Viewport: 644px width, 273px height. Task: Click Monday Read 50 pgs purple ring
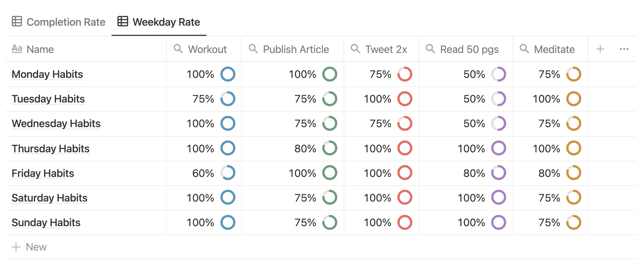click(499, 74)
